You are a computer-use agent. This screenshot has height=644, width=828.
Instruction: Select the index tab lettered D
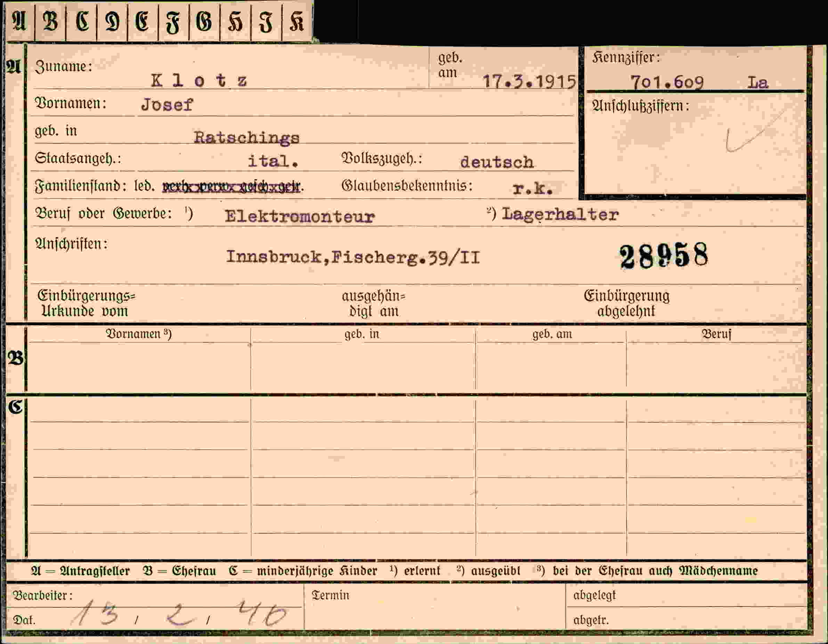coord(112,21)
